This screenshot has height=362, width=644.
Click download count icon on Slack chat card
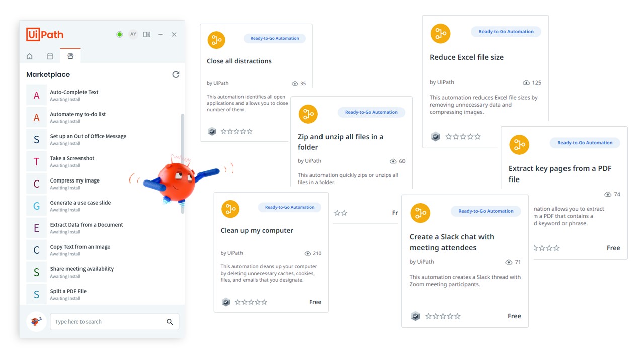[509, 262]
